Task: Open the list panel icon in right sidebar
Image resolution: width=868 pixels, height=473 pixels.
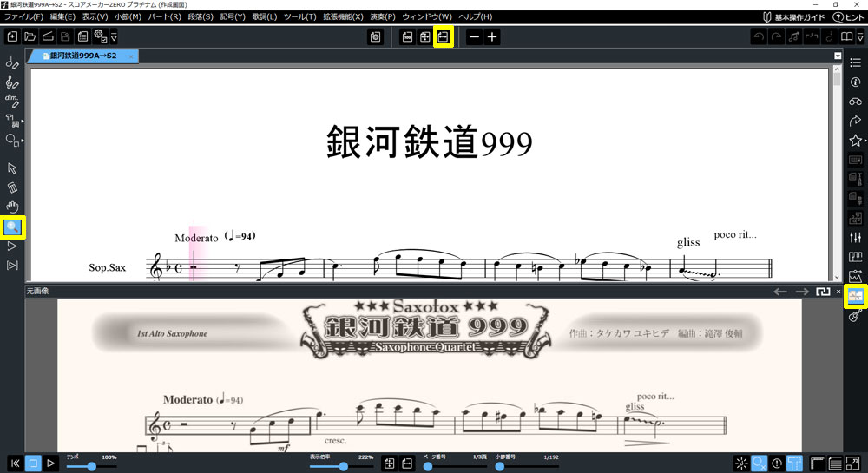Action: click(855, 62)
